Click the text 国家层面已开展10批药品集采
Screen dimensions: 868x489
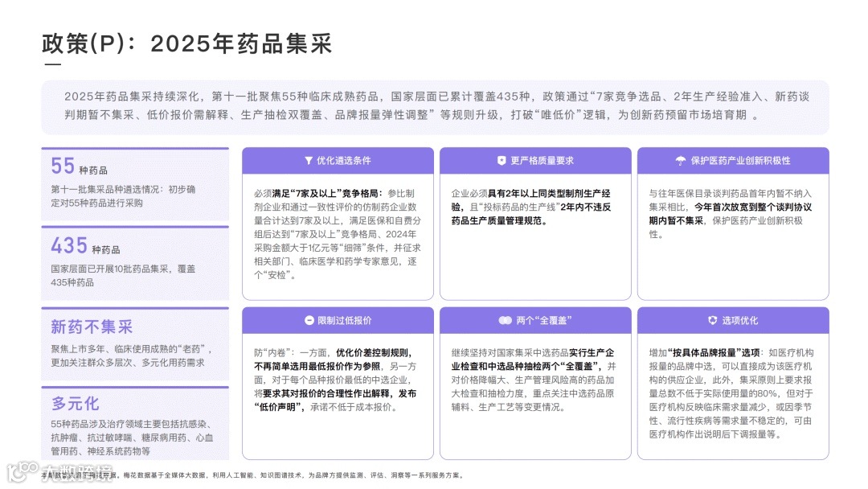point(109,269)
